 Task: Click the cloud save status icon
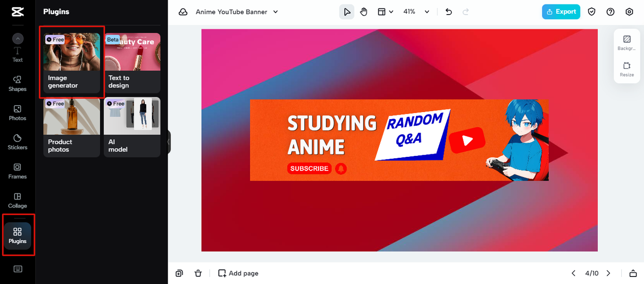click(x=183, y=12)
